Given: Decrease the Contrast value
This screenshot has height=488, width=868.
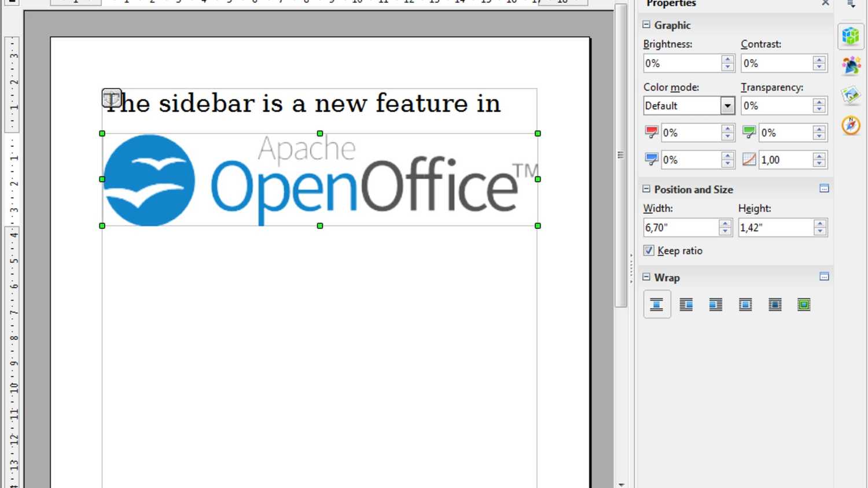Looking at the screenshot, I should [x=819, y=68].
